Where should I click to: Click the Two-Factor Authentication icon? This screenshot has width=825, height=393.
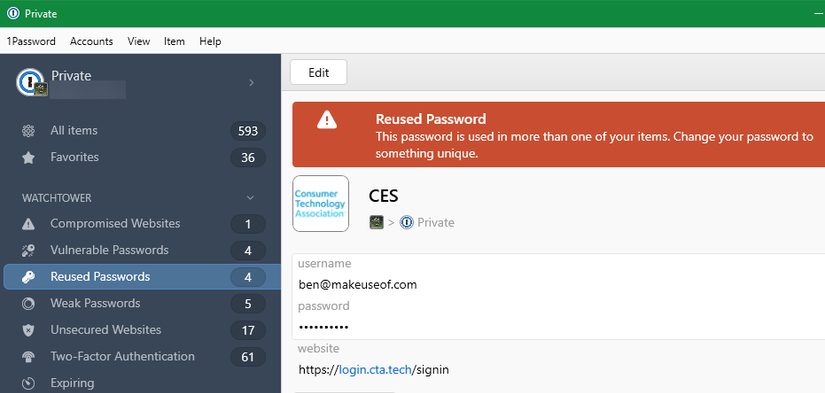[28, 357]
